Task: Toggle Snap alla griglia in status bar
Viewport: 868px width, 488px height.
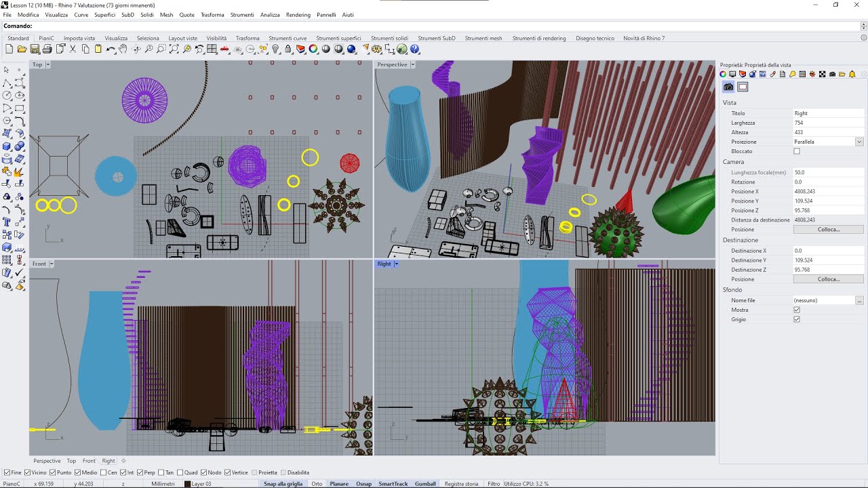Action: (283, 484)
